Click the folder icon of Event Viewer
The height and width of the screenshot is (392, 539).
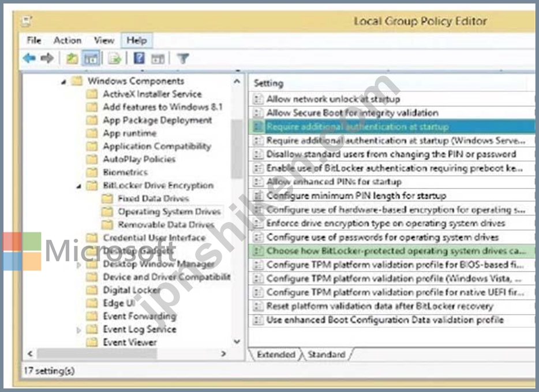(92, 342)
